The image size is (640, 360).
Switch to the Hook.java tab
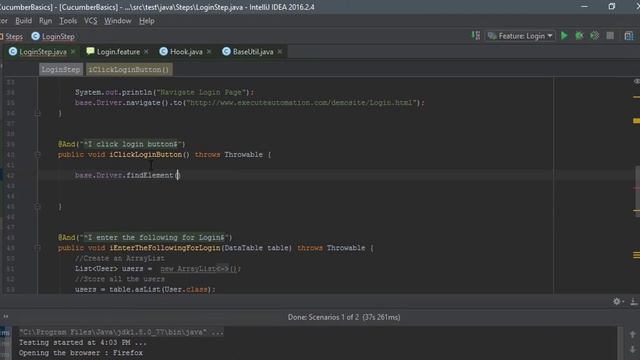pos(186,52)
